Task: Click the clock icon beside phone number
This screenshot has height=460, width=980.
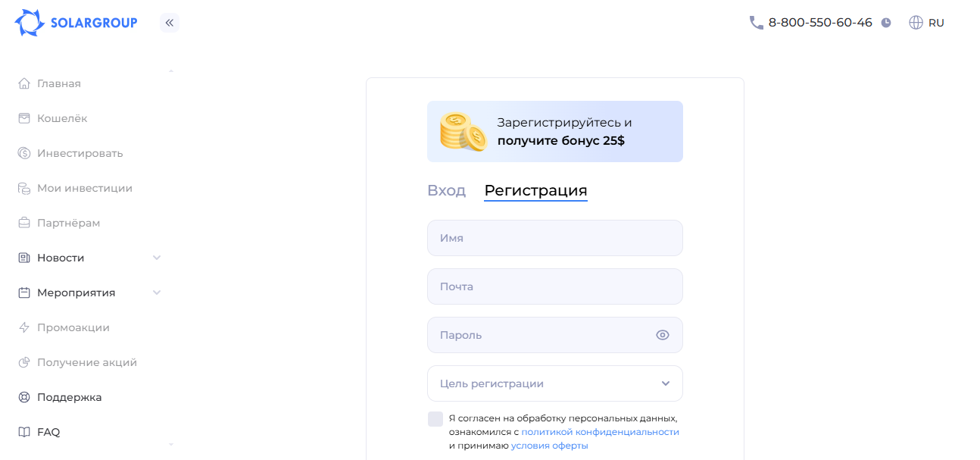Action: tap(886, 23)
